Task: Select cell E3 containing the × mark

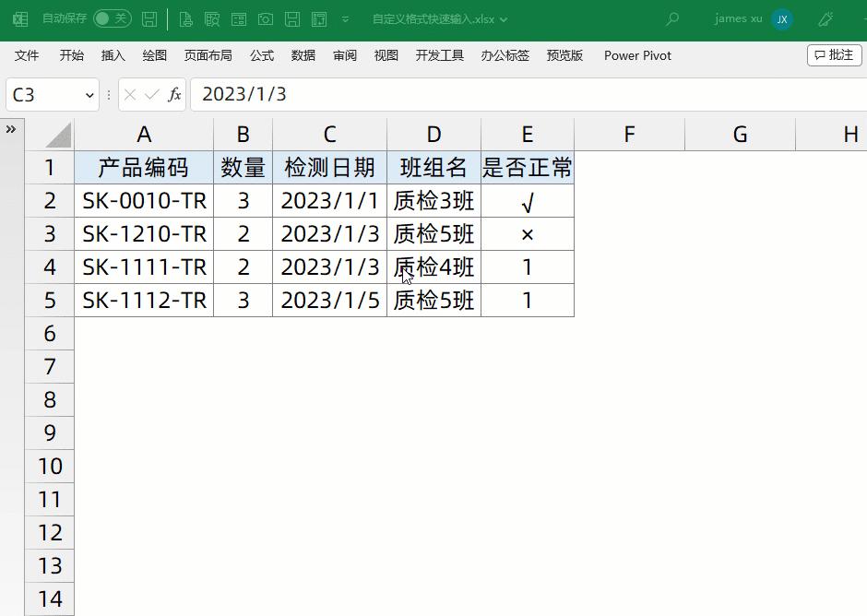Action: click(x=527, y=233)
